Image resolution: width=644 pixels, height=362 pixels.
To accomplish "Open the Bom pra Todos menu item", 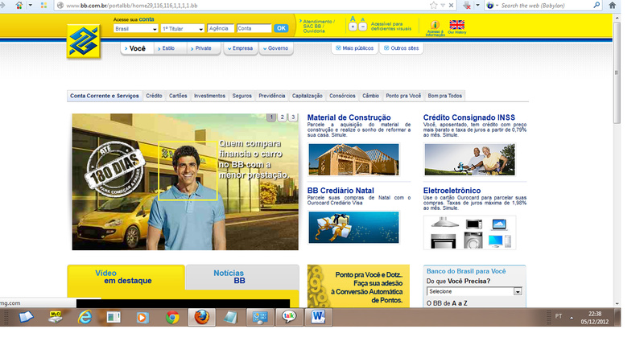I will point(445,96).
